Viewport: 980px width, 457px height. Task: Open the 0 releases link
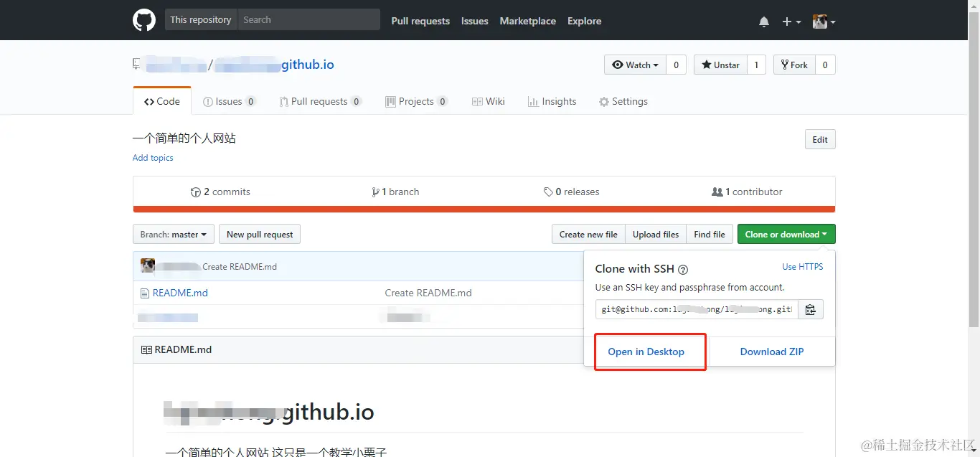coord(572,192)
